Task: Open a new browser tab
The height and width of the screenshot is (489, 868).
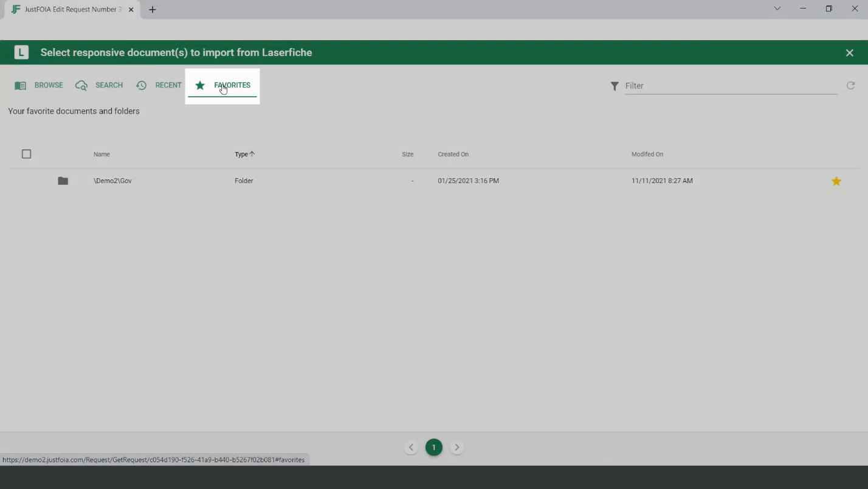Action: (153, 10)
